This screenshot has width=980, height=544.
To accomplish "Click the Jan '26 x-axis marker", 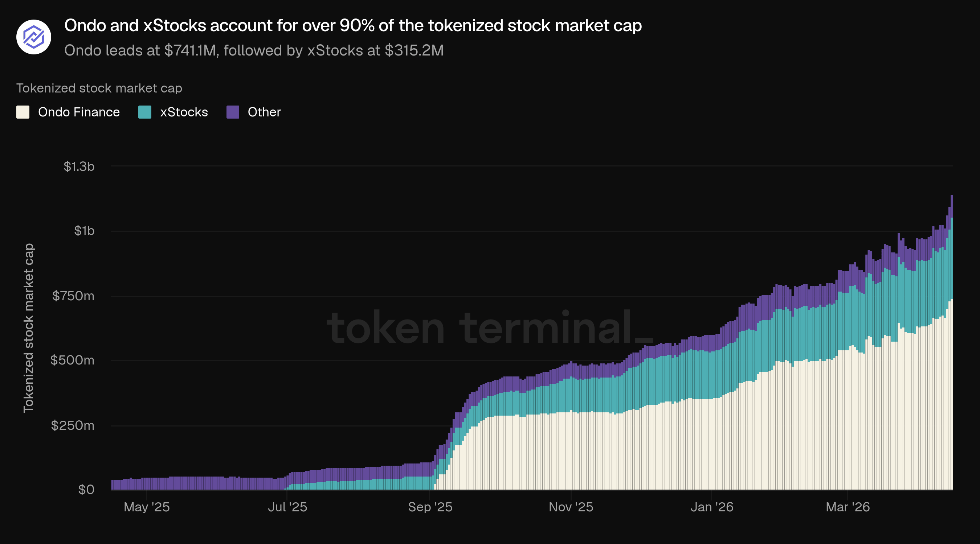I will click(x=712, y=507).
